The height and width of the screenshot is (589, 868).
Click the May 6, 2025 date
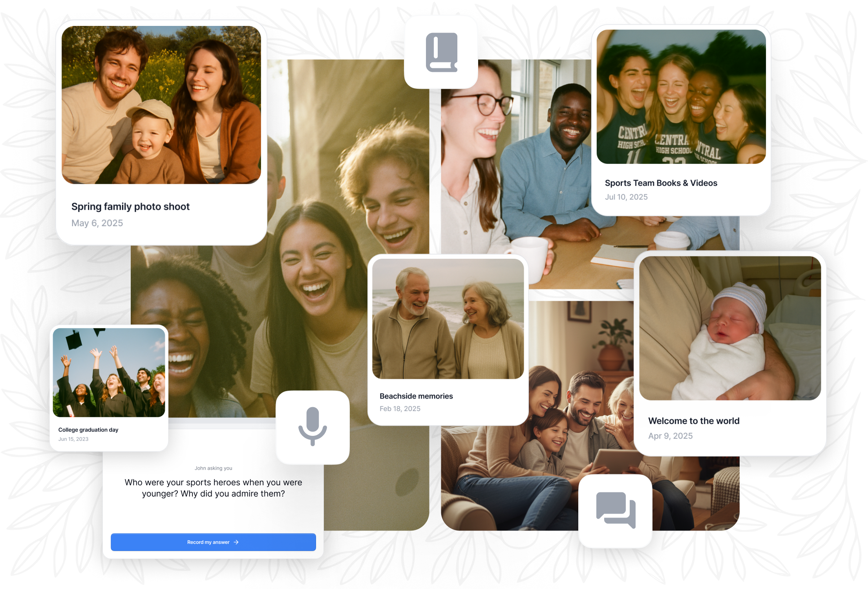click(x=97, y=223)
